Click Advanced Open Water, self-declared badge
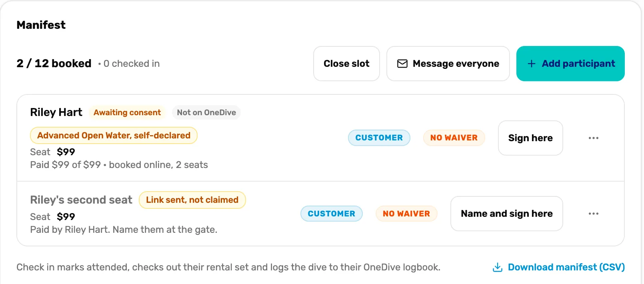Viewport: 644px width, 284px height. (x=114, y=135)
